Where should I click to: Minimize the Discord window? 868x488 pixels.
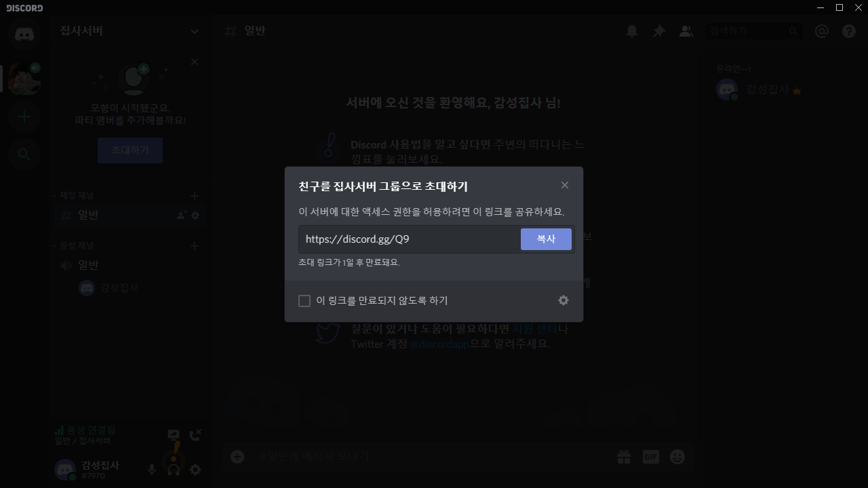[x=821, y=7]
